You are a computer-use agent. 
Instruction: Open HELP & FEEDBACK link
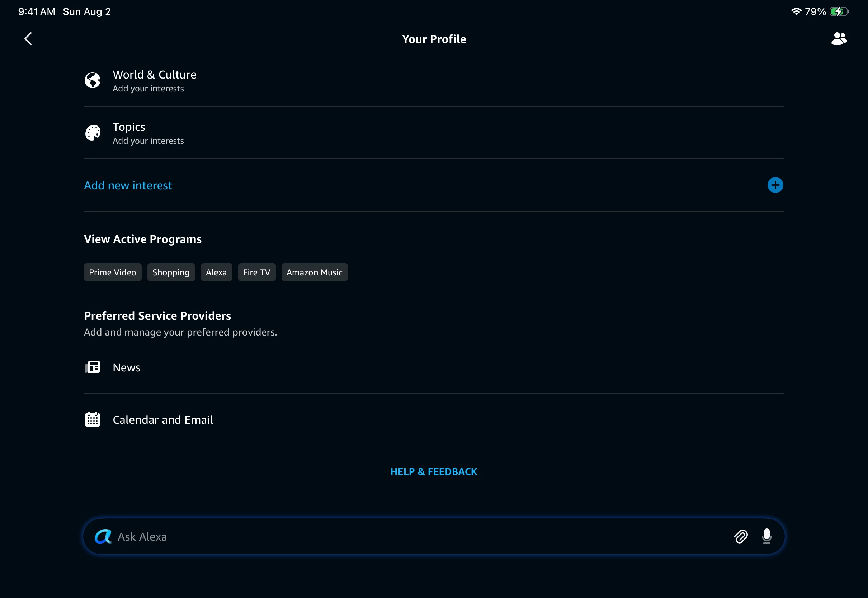pos(434,471)
